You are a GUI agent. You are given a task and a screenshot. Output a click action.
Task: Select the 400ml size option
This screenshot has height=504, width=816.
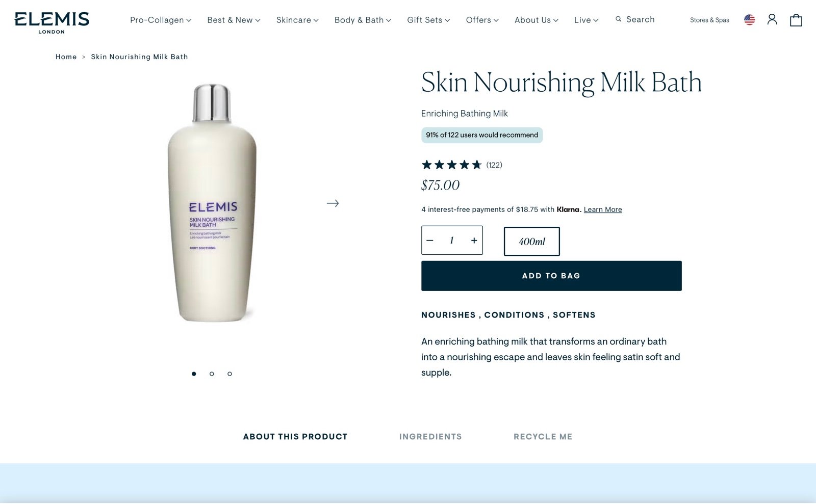click(x=531, y=242)
